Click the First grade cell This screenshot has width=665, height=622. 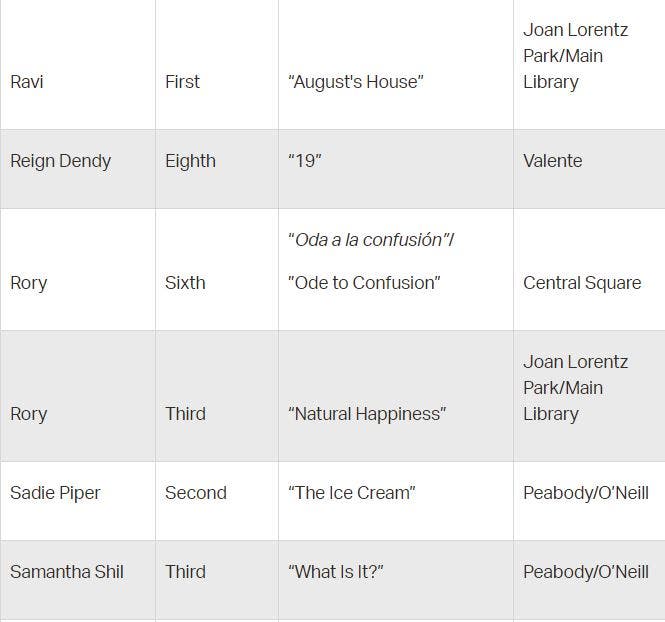click(x=182, y=82)
